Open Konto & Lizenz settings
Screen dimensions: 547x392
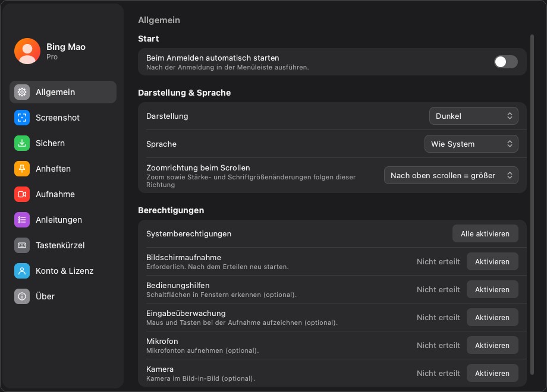click(63, 271)
